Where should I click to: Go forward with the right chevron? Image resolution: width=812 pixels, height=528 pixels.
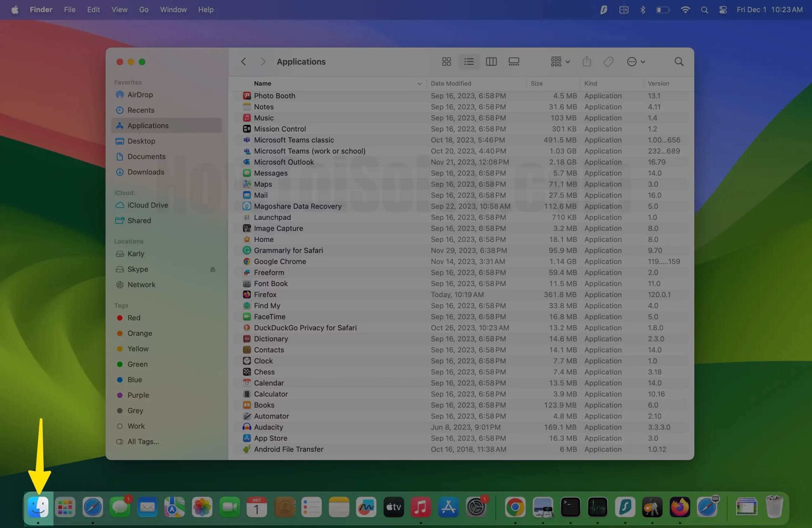point(263,62)
